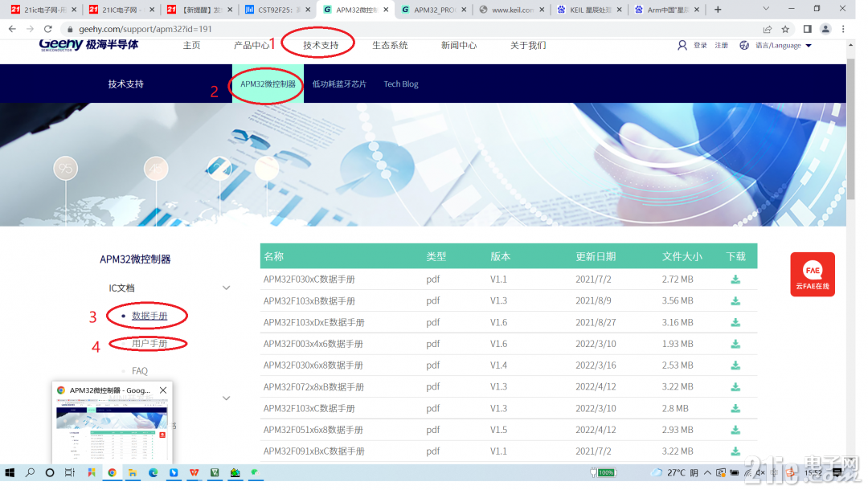Download APM32F103xB数据手册 file

coord(735,301)
